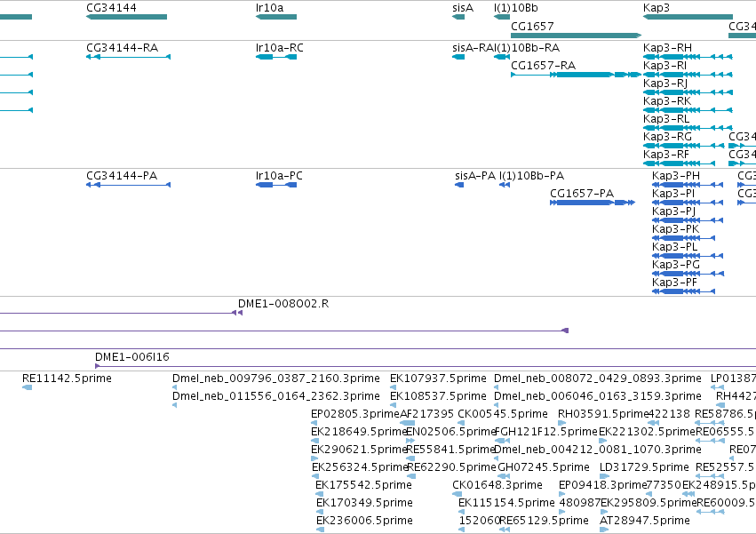Click the CG34144-PA protein feature
This screenshot has width=756, height=534.
click(128, 185)
